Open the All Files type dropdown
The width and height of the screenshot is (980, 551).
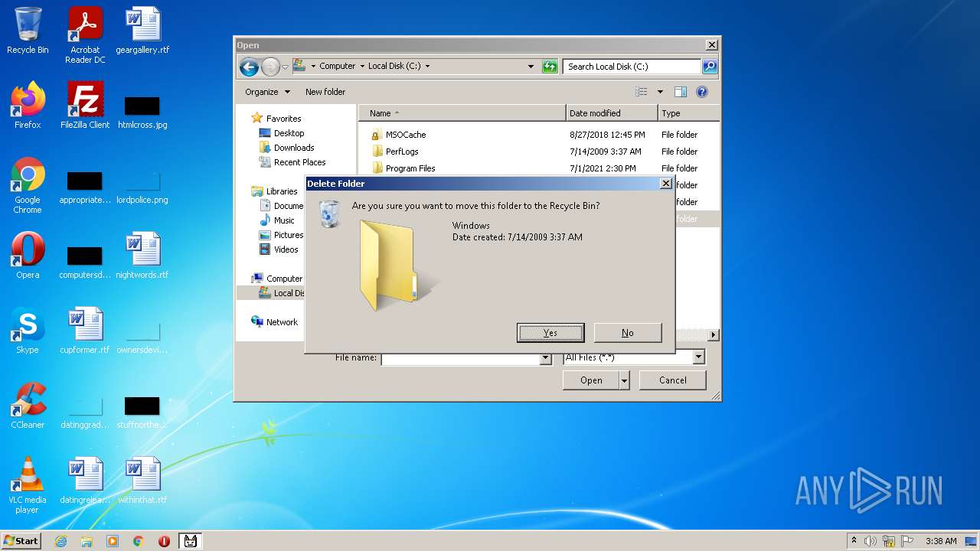tap(698, 357)
